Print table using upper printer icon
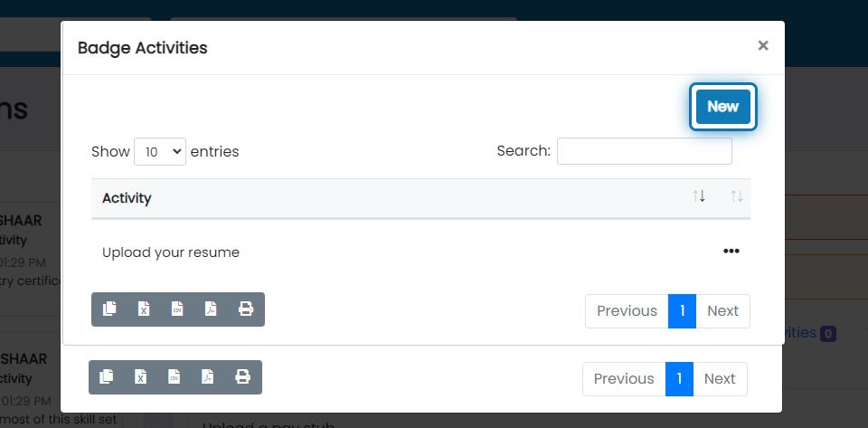Image resolution: width=868 pixels, height=428 pixels. pos(246,309)
